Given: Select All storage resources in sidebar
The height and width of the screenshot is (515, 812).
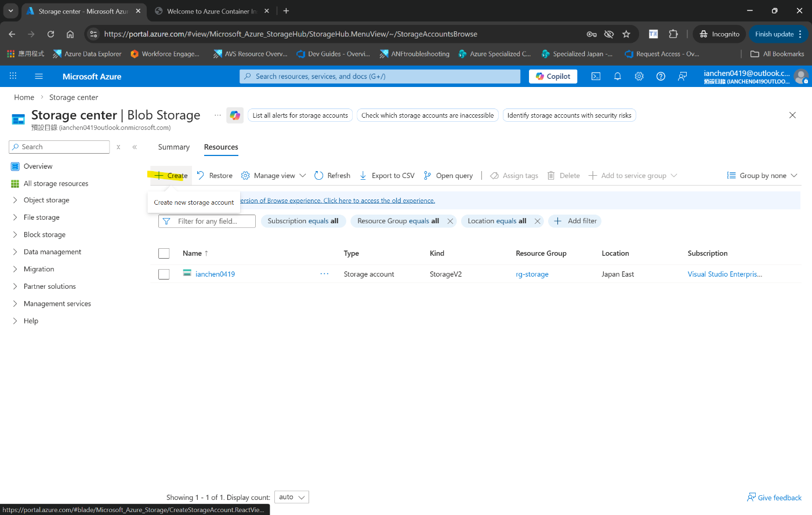Looking at the screenshot, I should coord(56,184).
